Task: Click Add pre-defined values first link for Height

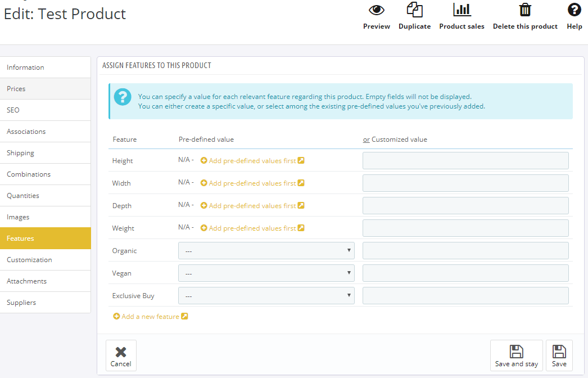Action: 252,161
